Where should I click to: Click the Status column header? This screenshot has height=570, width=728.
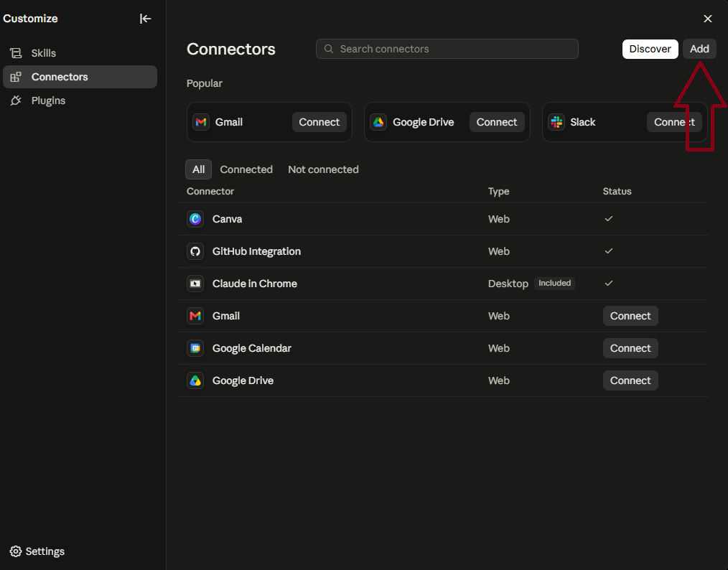(x=617, y=191)
